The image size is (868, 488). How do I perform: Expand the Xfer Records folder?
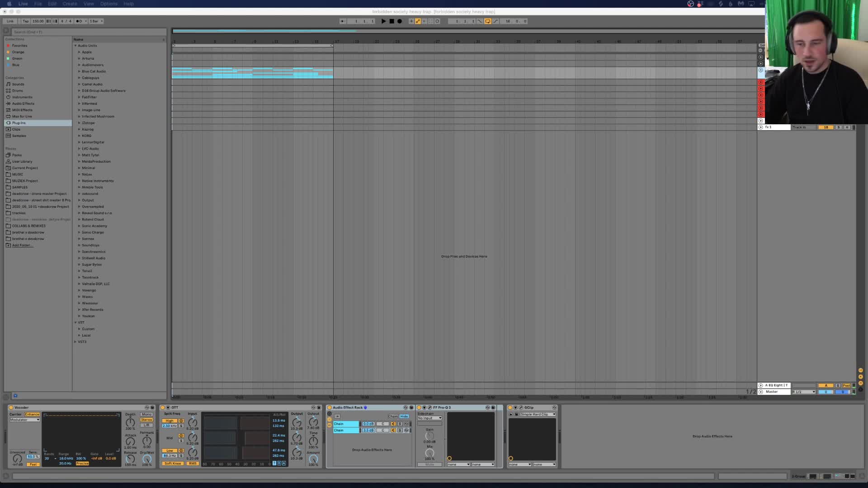pos(79,310)
